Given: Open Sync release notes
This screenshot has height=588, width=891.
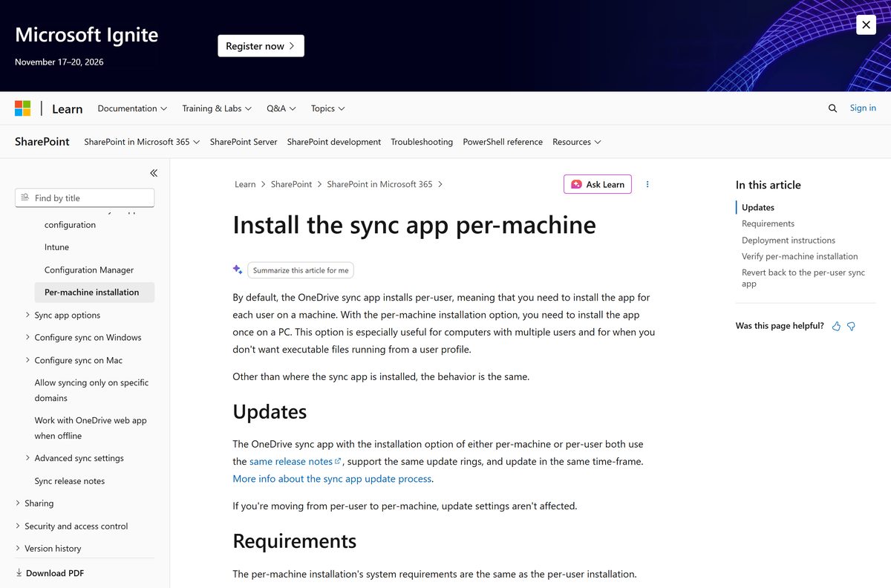Looking at the screenshot, I should (x=70, y=481).
